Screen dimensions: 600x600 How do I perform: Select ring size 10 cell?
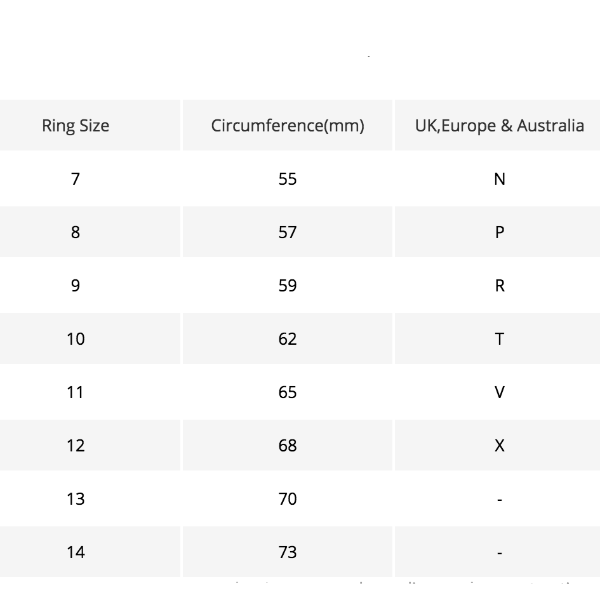(75, 339)
